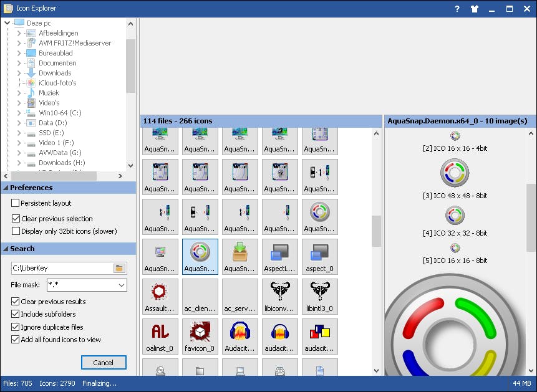Viewport: 537px width, 392px height.
Task: Select the oalinst_0 AL icon
Action: (x=160, y=332)
